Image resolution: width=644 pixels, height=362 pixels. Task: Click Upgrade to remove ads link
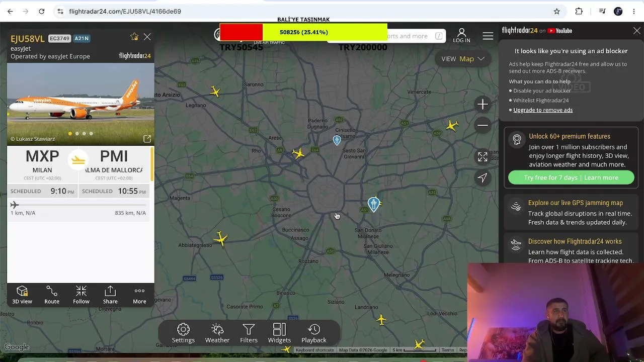(x=543, y=110)
